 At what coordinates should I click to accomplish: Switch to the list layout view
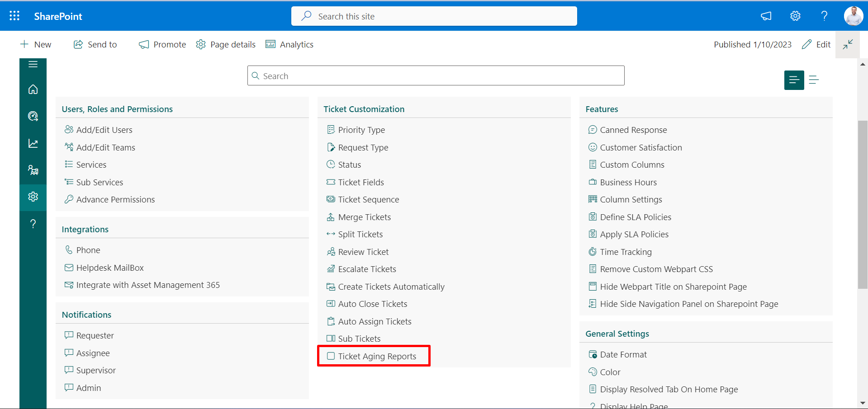[814, 80]
